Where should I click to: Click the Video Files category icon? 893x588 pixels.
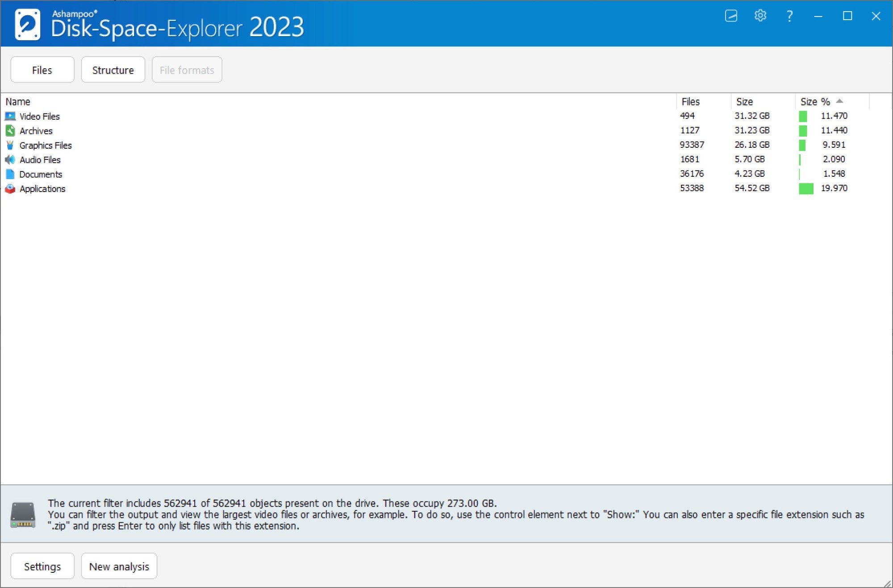click(x=10, y=117)
